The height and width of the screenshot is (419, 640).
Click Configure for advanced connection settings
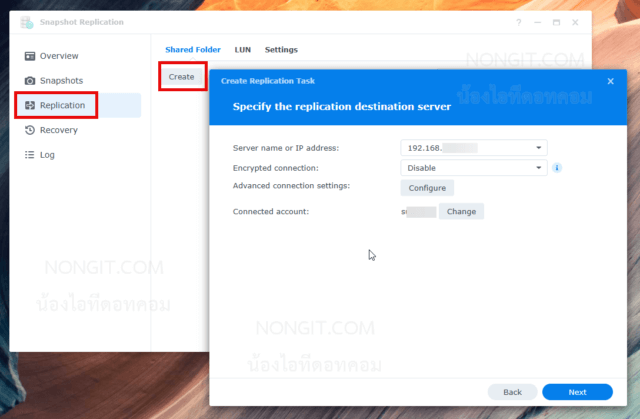pos(427,188)
